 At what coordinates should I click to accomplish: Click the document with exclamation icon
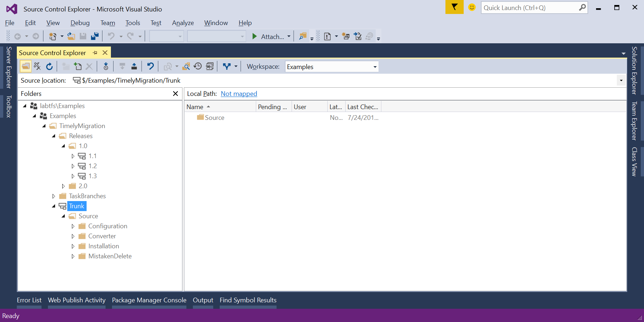(x=327, y=36)
